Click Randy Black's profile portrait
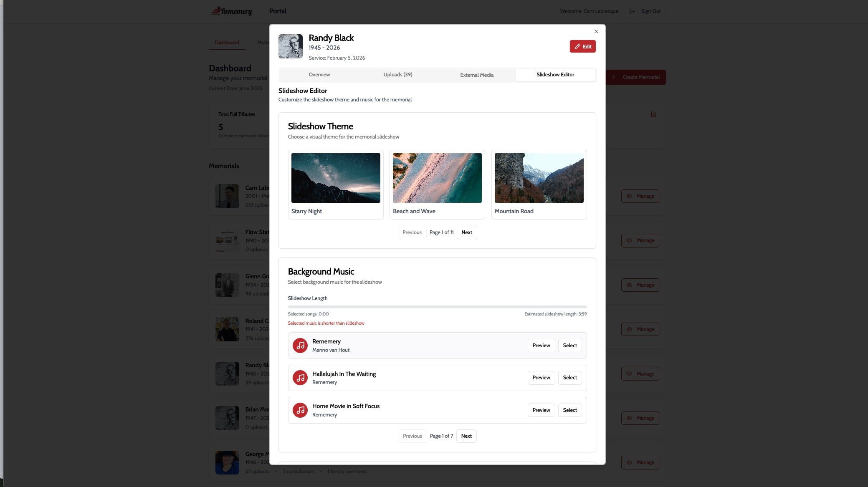The width and height of the screenshot is (868, 487). pyautogui.click(x=291, y=46)
